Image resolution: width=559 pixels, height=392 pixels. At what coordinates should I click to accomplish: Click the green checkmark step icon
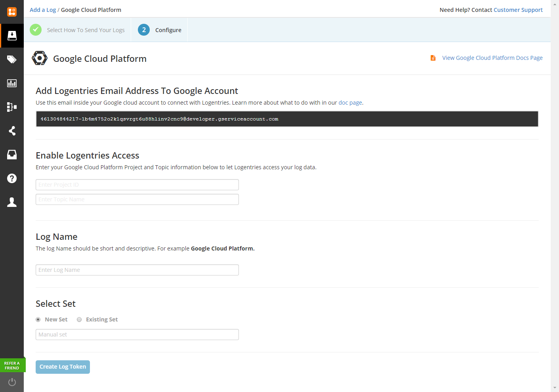(36, 30)
